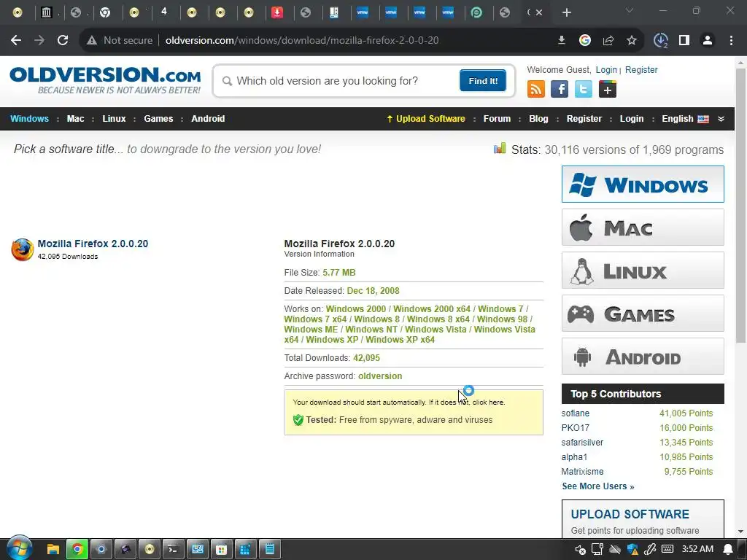Click the Register link beside Welcome Guest
The width and height of the screenshot is (747, 560).
(x=641, y=70)
